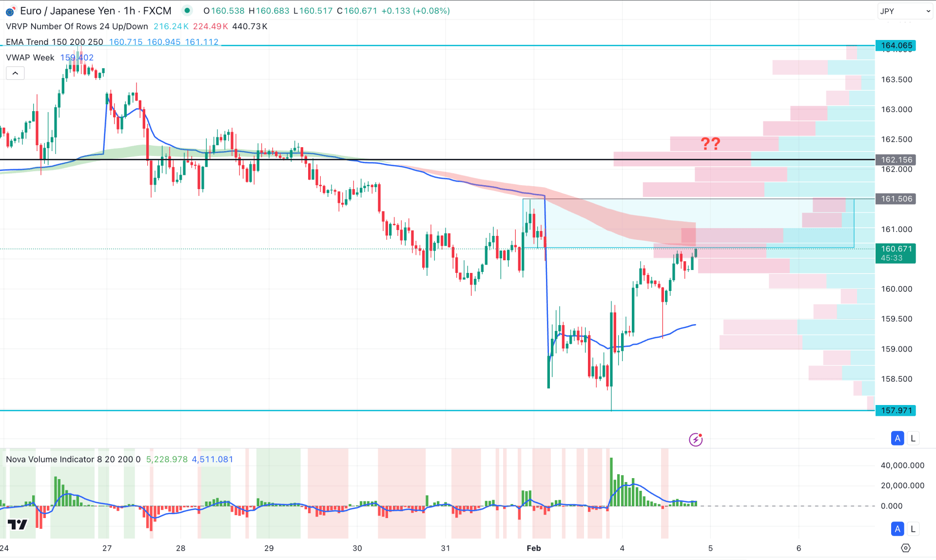Open the JPY currency dropdown
Image resolution: width=936 pixels, height=560 pixels.
[905, 11]
